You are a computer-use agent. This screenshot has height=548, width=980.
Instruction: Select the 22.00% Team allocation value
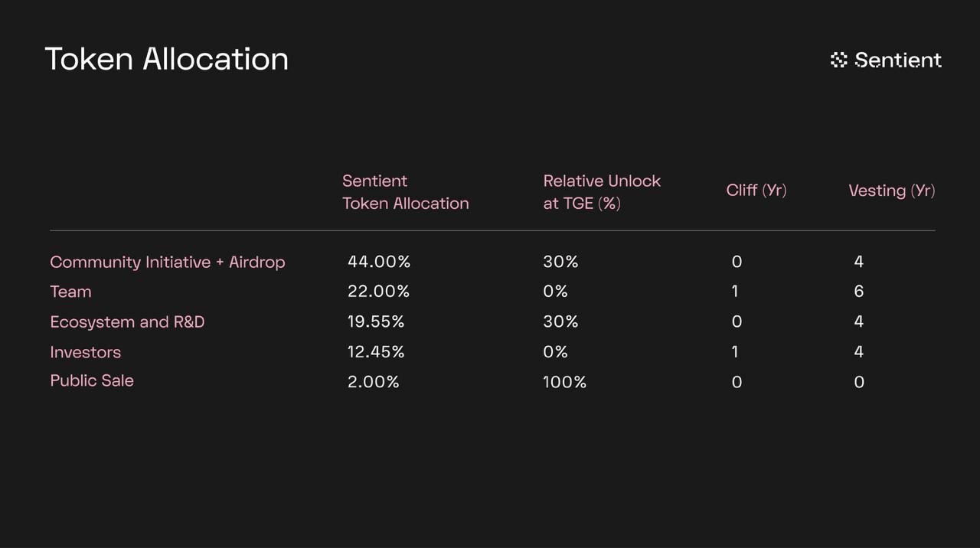click(x=378, y=292)
